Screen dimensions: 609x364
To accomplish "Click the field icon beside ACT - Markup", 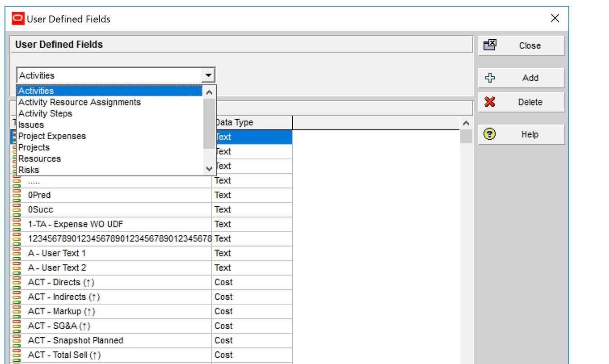I will [17, 312].
